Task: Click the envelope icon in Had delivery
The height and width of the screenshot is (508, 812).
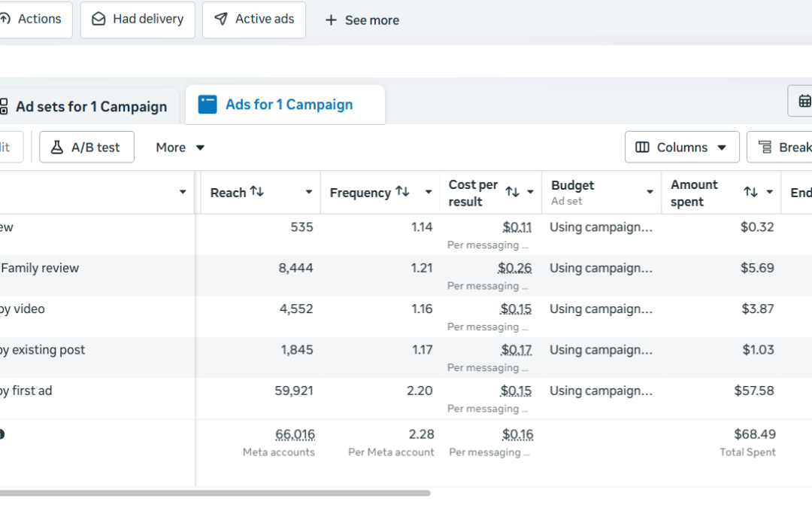Action: click(x=98, y=19)
